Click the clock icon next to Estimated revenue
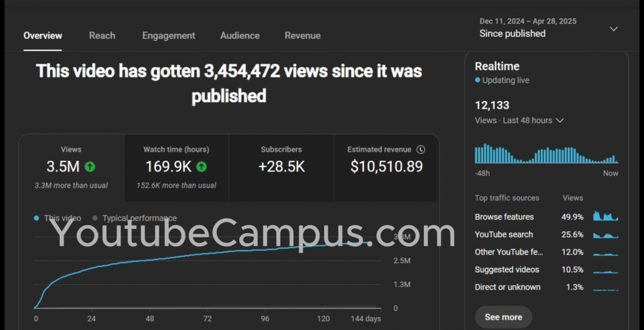 pos(421,150)
